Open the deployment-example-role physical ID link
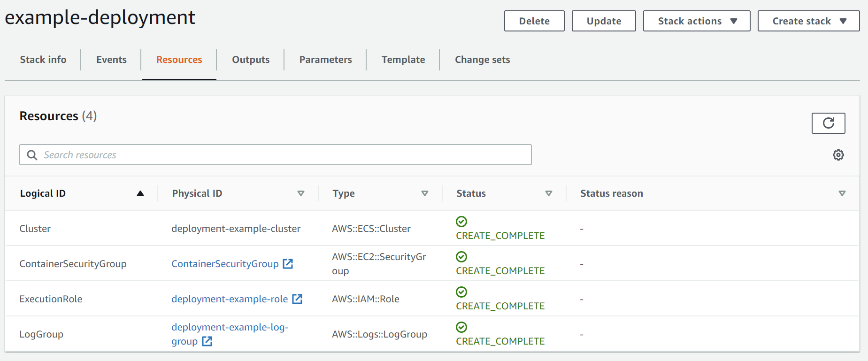This screenshot has height=361, width=868. (230, 299)
